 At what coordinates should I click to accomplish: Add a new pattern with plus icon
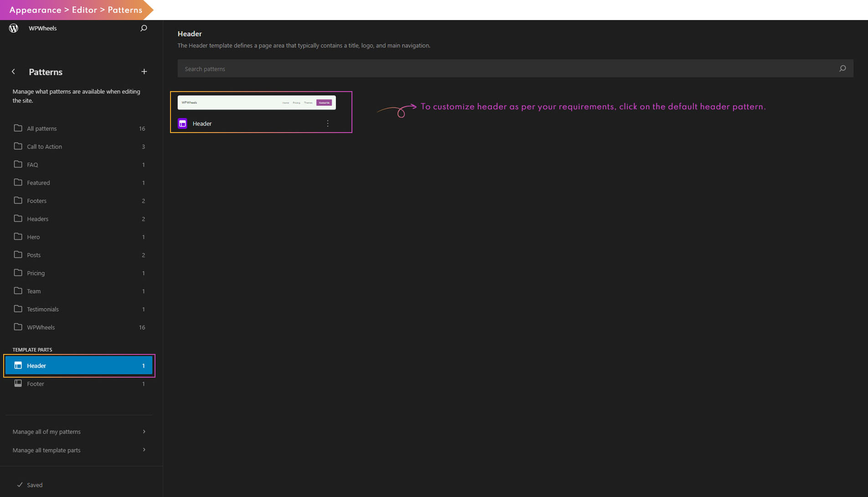click(x=144, y=72)
